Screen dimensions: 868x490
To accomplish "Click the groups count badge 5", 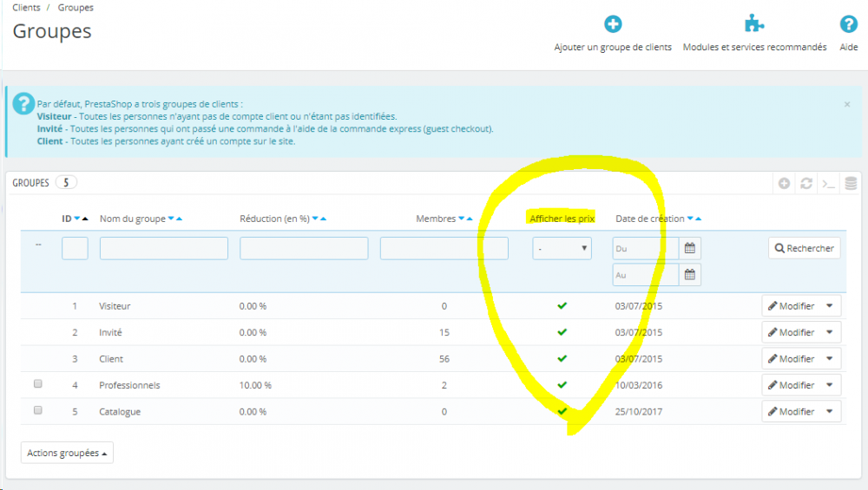I will point(66,182).
